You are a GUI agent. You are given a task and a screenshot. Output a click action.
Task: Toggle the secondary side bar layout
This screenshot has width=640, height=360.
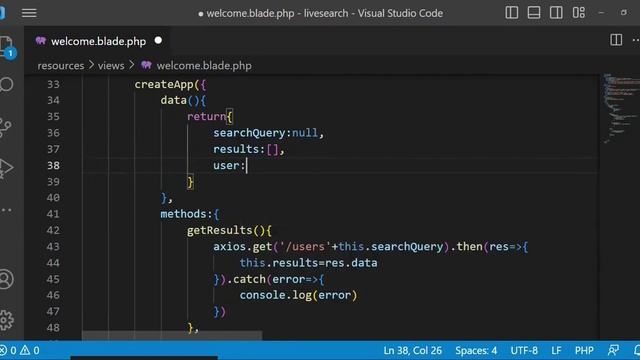(556, 13)
